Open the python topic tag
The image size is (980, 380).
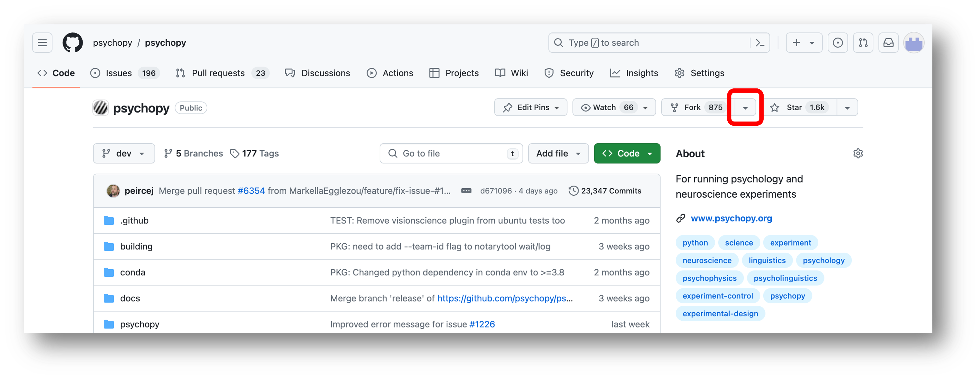click(x=695, y=243)
